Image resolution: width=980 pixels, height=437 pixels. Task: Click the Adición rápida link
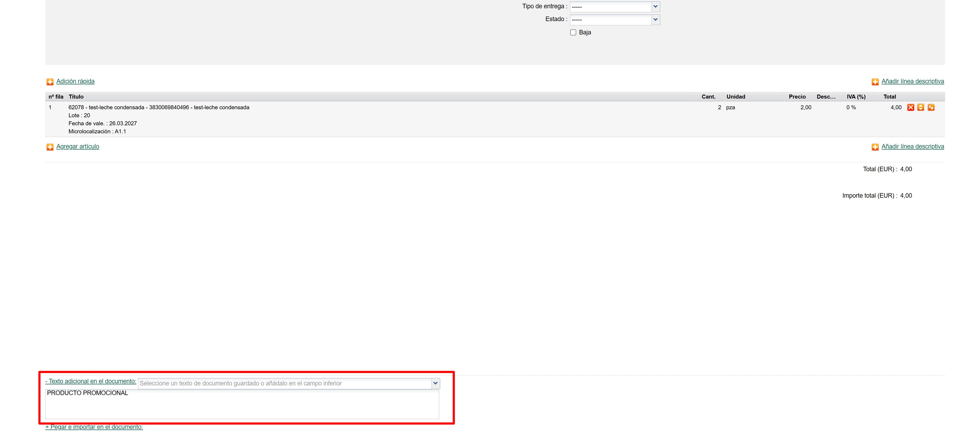click(x=75, y=81)
